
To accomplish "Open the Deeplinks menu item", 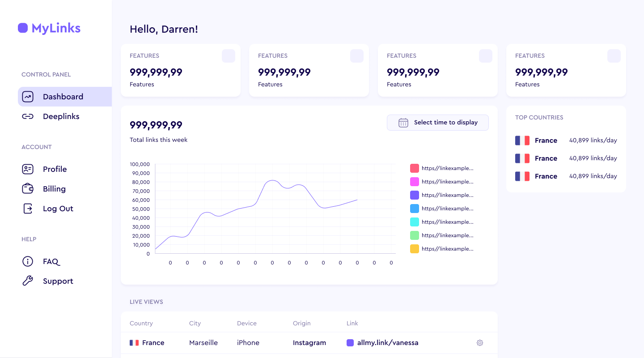I will click(x=61, y=116).
